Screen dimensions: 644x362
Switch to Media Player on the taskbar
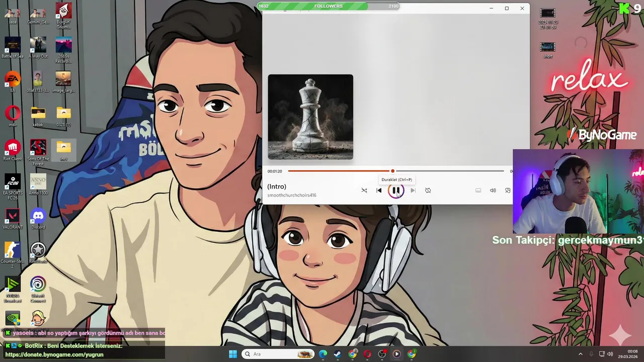[396, 354]
